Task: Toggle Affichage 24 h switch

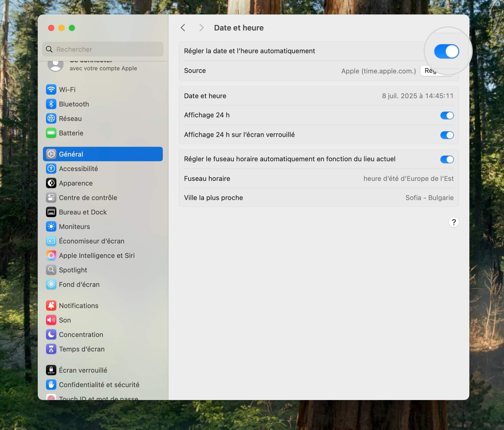Action: coord(447,115)
